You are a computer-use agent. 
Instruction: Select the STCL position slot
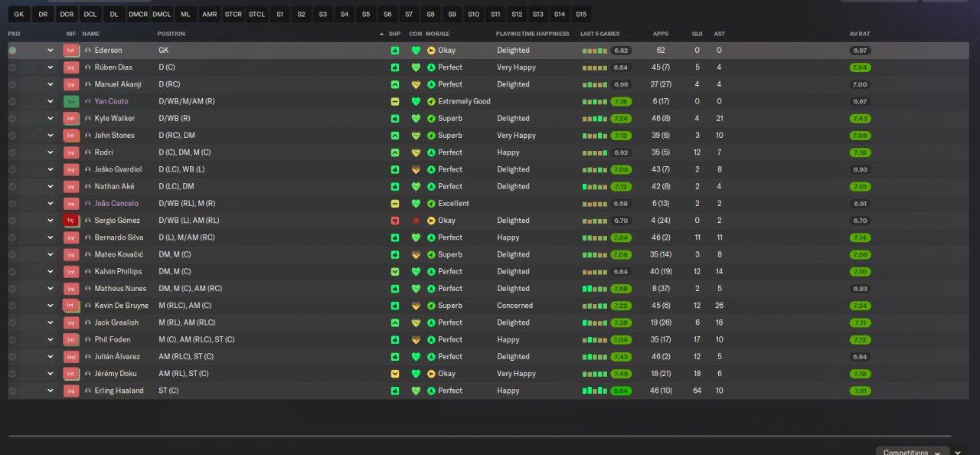tap(256, 15)
